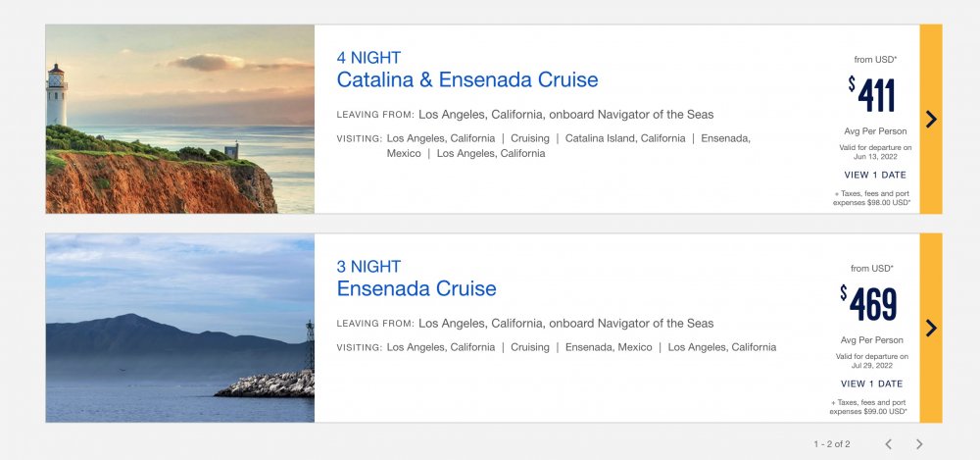Image resolution: width=980 pixels, height=460 pixels.
Task: Click the Catalina & Ensenada Cruise title
Action: coord(466,79)
